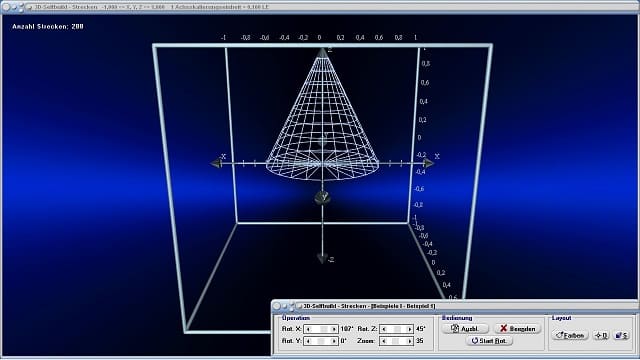The height and width of the screenshot is (360, 640).
Task: Click the 'Anzahl Strecken: 288' text
Action: coord(48,27)
